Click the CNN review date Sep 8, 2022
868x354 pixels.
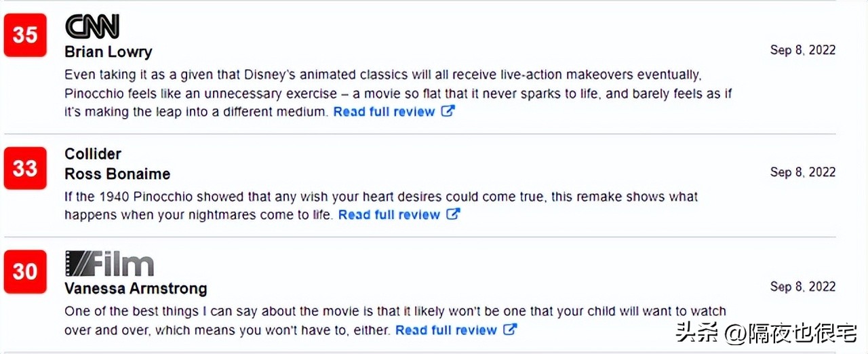click(803, 50)
